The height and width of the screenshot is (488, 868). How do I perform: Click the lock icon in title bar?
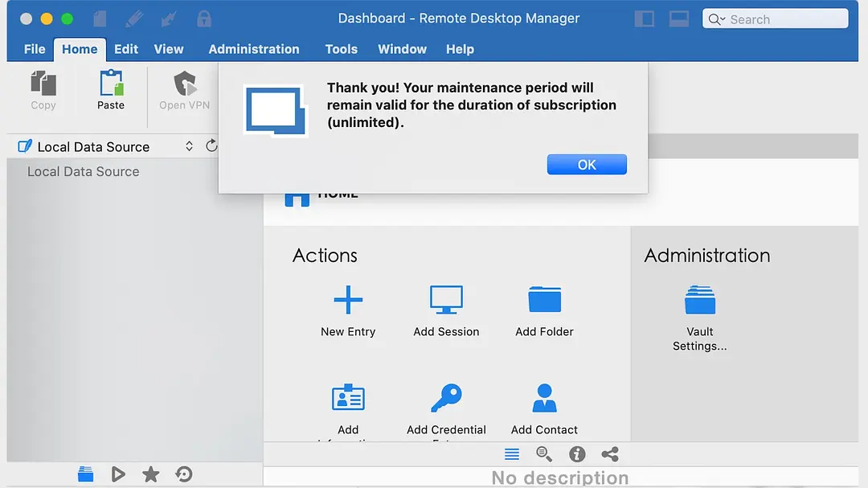tap(203, 18)
